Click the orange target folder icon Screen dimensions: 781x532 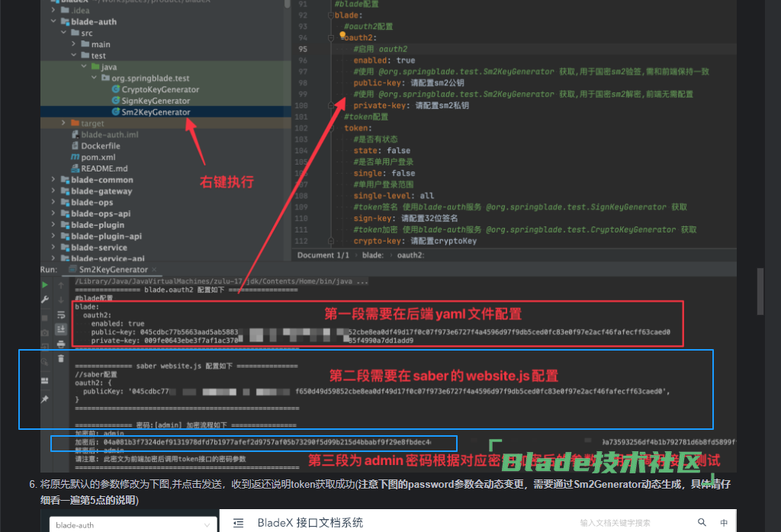(x=76, y=123)
